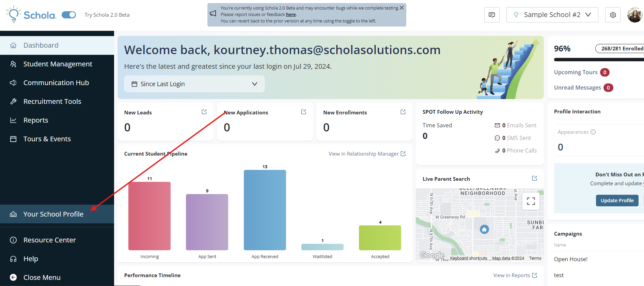Click View in Relationship Manager link
The image size is (644, 286).
coord(367,154)
